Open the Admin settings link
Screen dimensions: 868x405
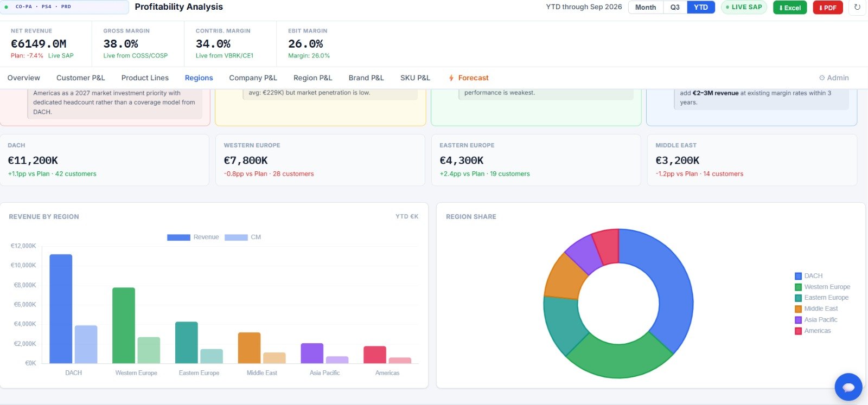(834, 78)
